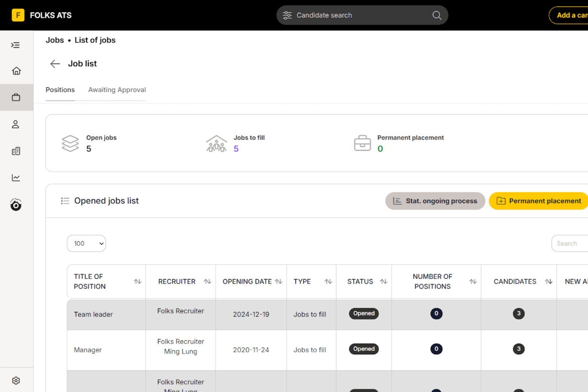Open the Candidates person icon in sidebar
Image resolution: width=588 pixels, height=392 pixels.
(x=16, y=124)
